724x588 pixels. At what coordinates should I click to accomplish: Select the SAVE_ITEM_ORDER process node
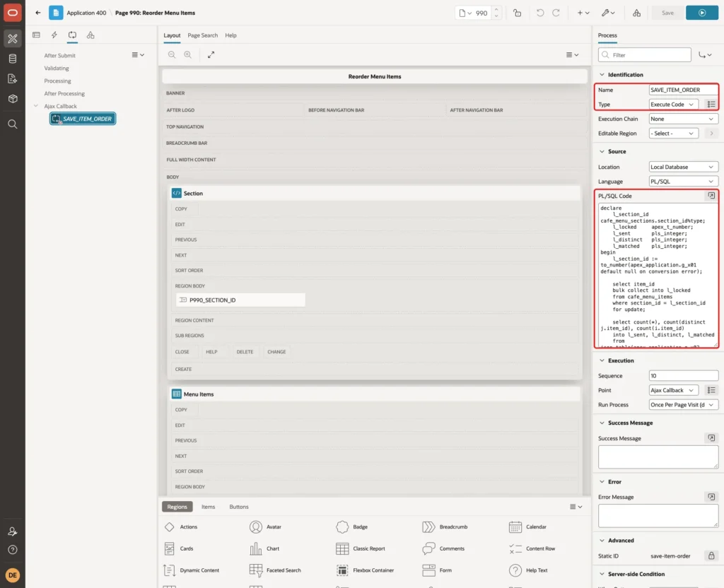tap(83, 119)
